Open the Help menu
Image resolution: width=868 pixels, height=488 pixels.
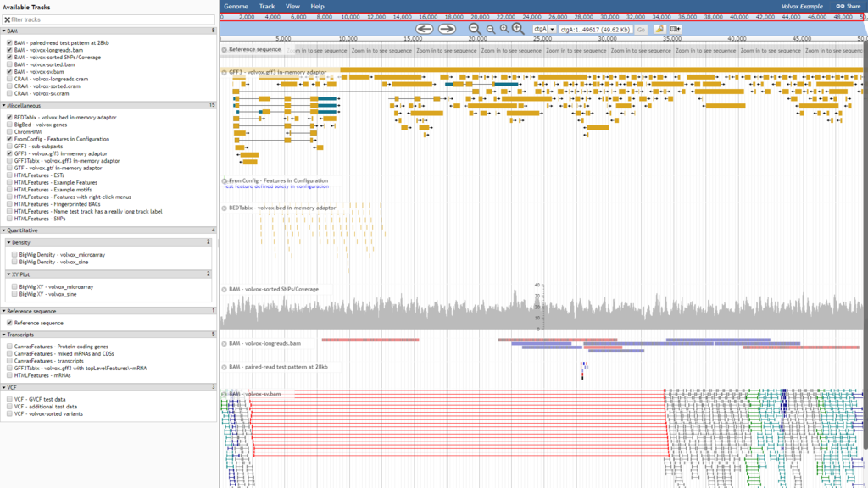point(317,6)
